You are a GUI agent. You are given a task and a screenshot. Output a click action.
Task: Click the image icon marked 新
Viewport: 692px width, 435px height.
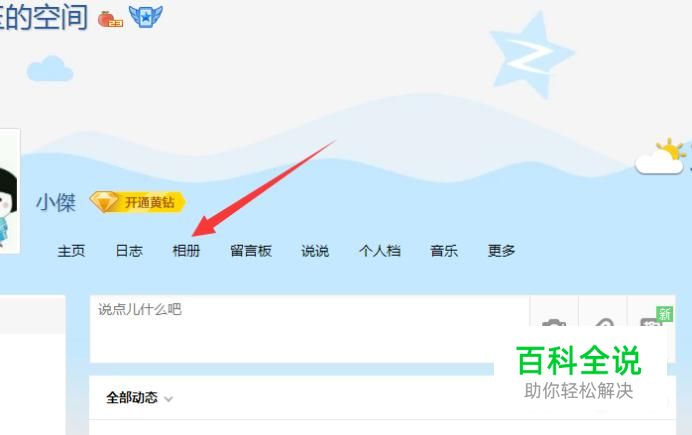click(652, 321)
